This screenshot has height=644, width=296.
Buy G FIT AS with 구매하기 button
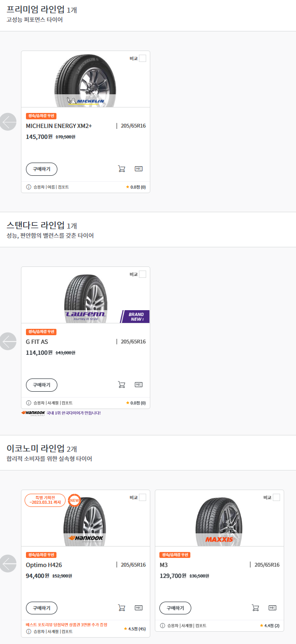tap(41, 385)
